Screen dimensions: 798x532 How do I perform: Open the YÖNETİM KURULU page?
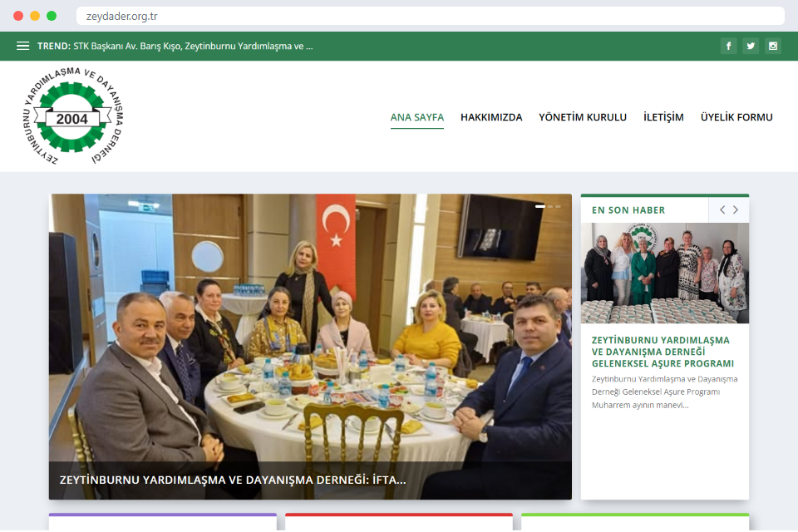(582, 117)
